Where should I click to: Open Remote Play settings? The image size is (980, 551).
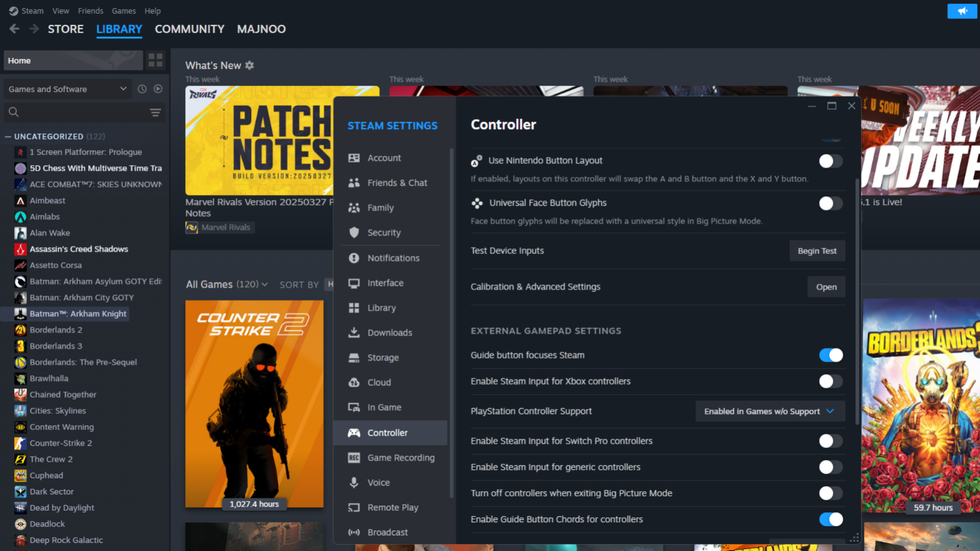390,508
